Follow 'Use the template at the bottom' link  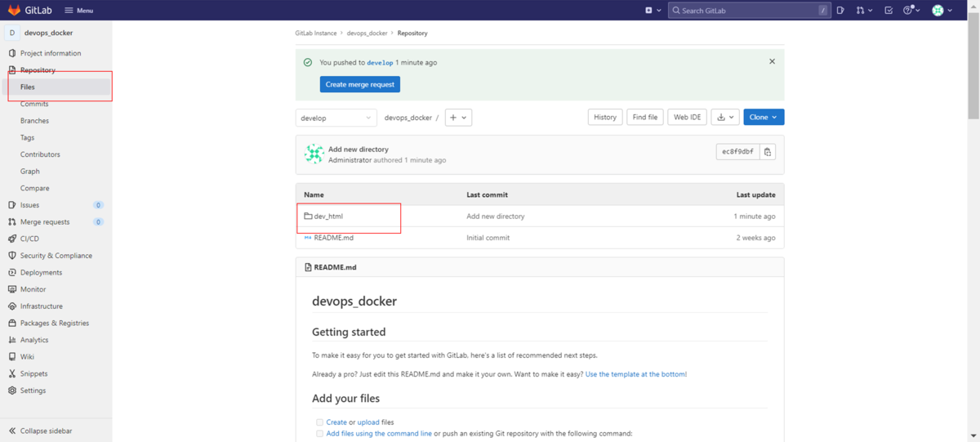[635, 374]
